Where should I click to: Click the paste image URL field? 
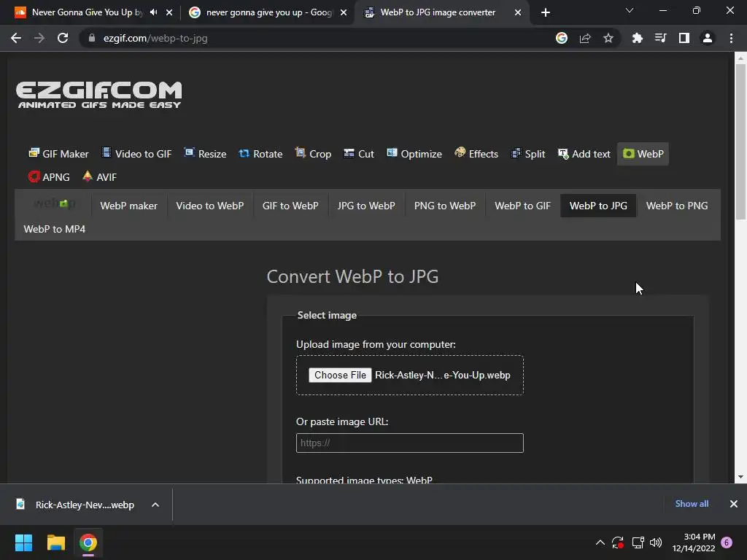coord(410,443)
